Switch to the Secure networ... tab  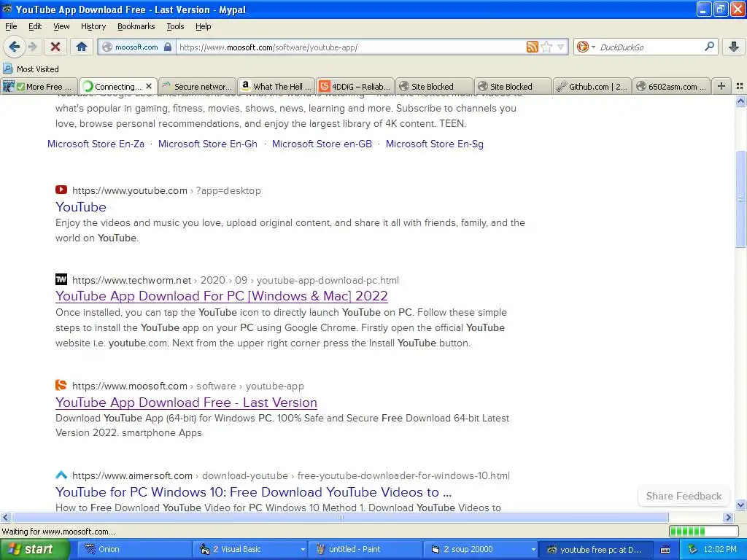point(197,86)
